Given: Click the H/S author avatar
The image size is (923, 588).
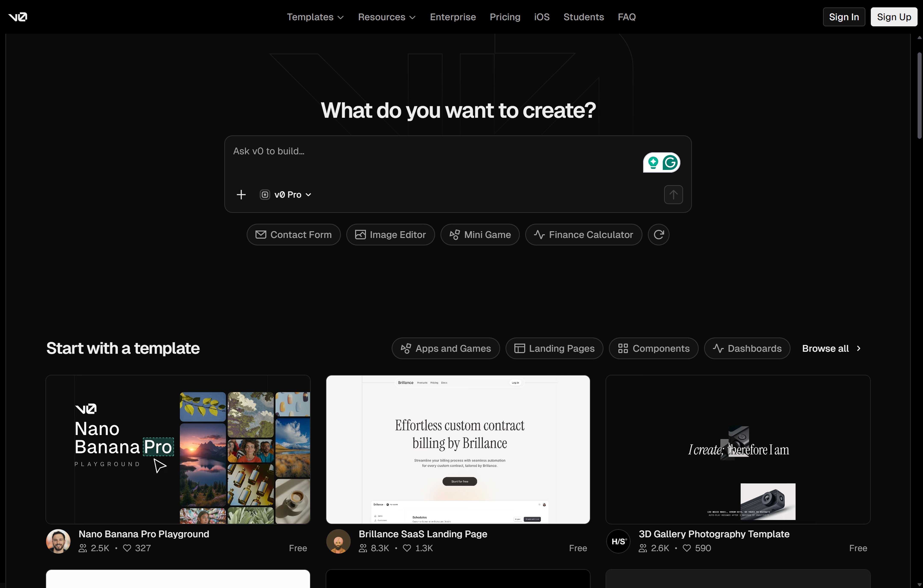Looking at the screenshot, I should tap(618, 541).
